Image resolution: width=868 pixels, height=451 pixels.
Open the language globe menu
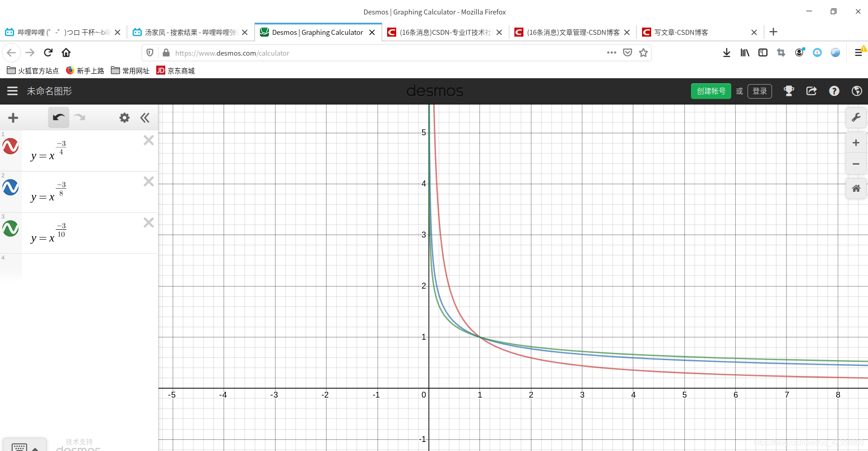click(x=857, y=91)
